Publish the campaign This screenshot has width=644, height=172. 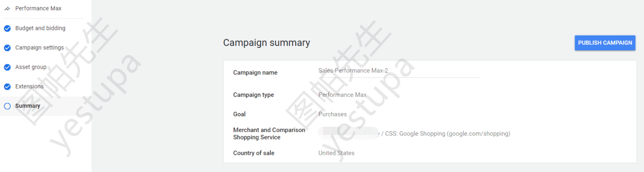click(x=605, y=43)
